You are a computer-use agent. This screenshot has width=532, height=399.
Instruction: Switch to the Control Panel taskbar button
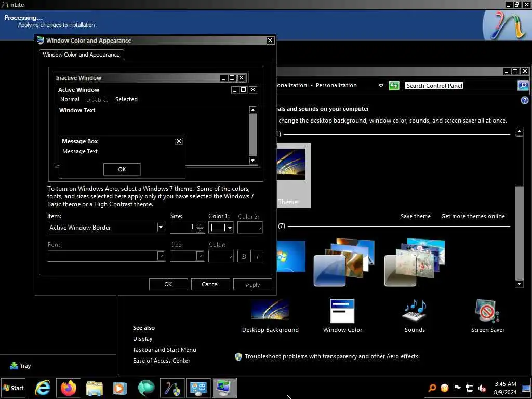pyautogui.click(x=198, y=388)
